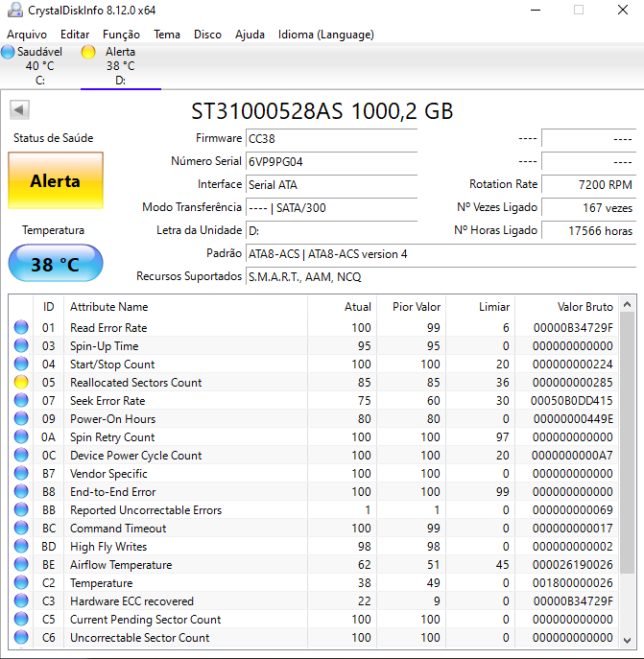Open the Editar menu
The height and width of the screenshot is (659, 644).
(75, 35)
